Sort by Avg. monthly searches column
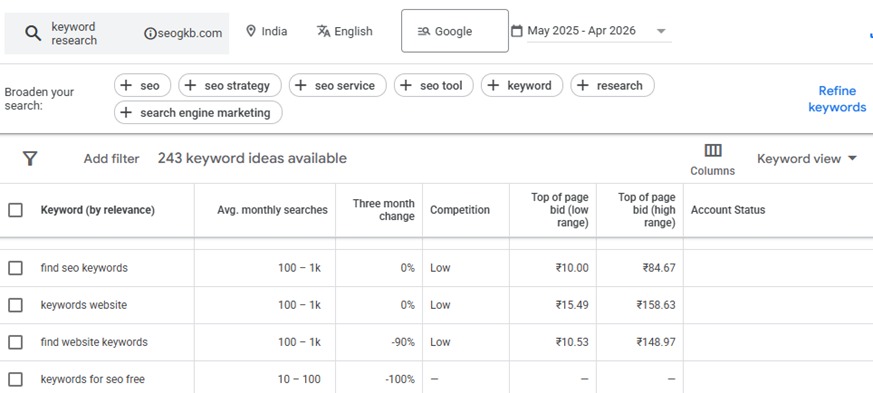Viewport: 873px width, 393px height. click(x=272, y=210)
